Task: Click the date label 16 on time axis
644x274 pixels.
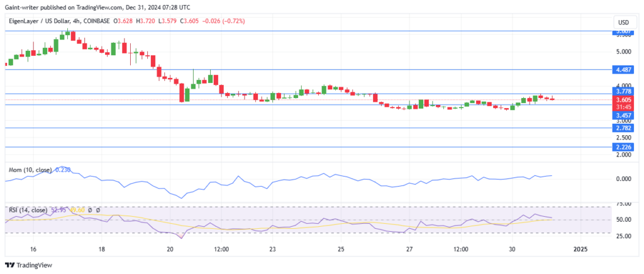Action: coord(33,249)
